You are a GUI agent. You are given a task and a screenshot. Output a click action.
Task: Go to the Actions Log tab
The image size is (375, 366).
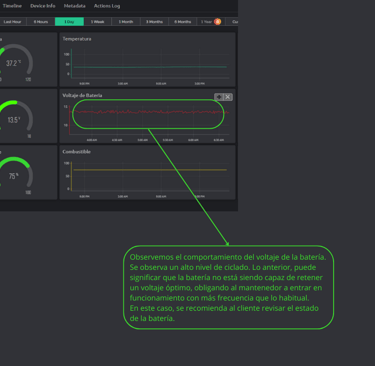coord(107,6)
